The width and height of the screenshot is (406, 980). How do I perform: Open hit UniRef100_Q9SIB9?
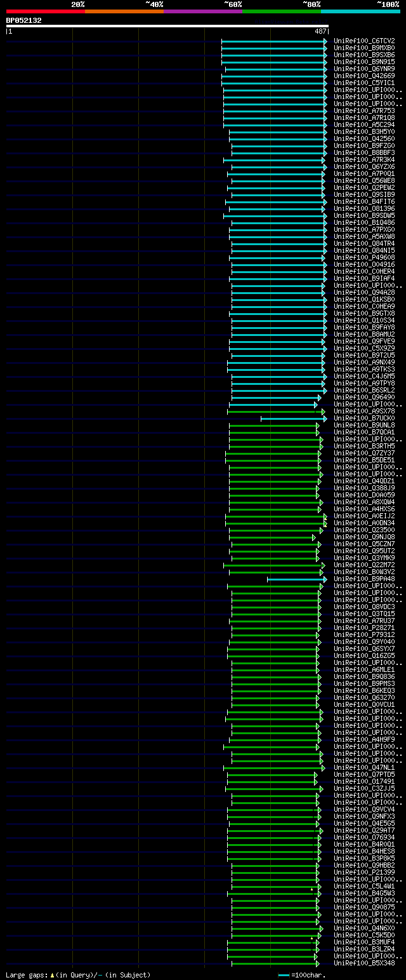(x=364, y=194)
